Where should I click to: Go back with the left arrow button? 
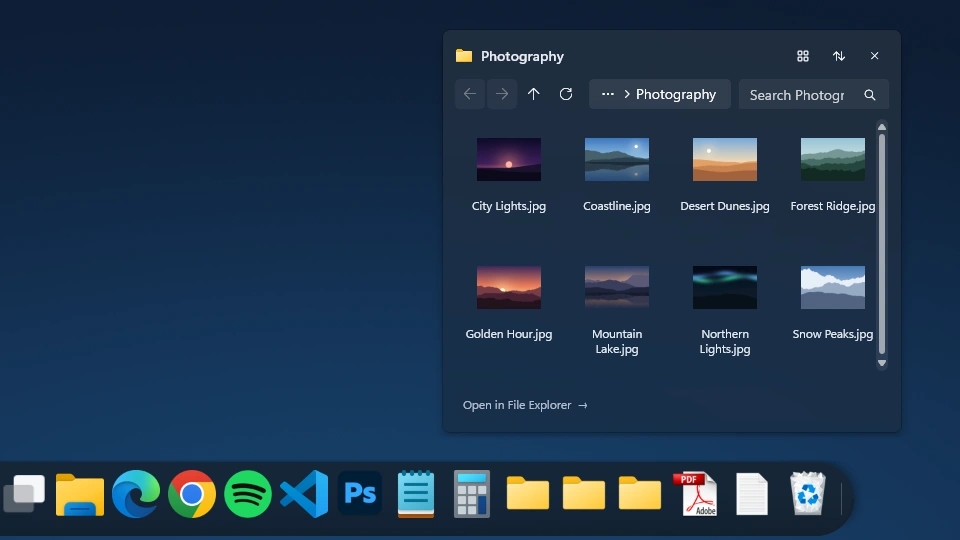click(x=470, y=94)
